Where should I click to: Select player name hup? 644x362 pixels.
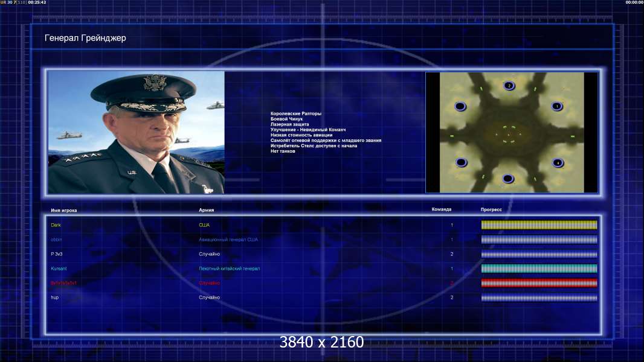point(54,297)
